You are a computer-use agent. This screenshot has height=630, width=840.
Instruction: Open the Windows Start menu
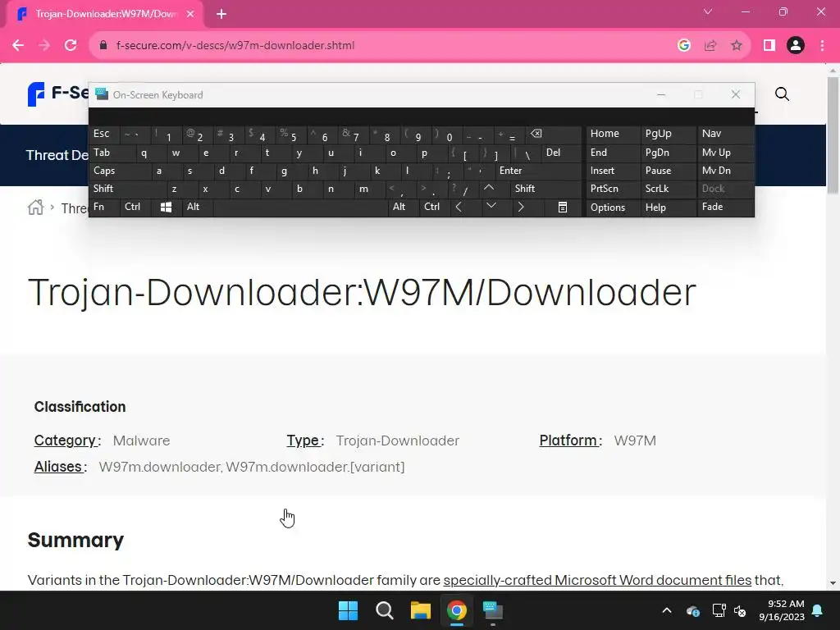348,610
